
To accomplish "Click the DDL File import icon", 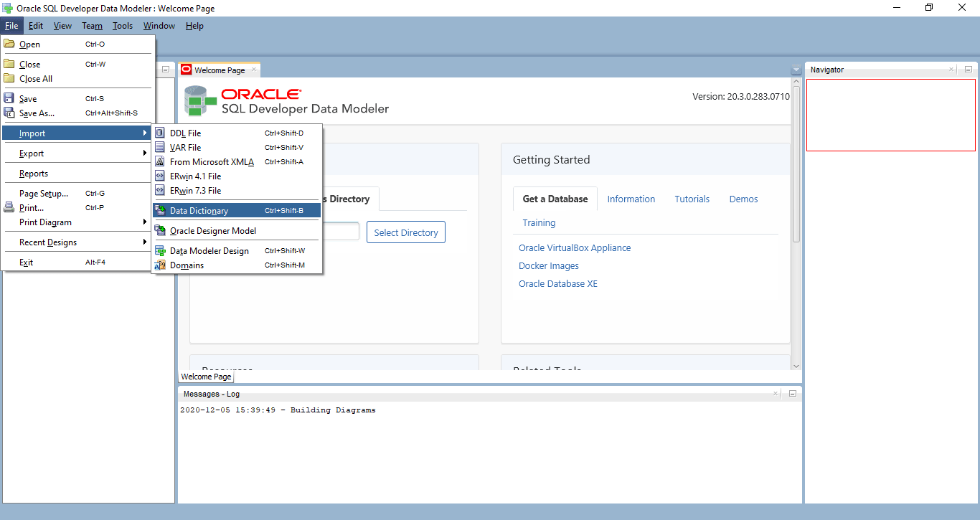I will [160, 133].
